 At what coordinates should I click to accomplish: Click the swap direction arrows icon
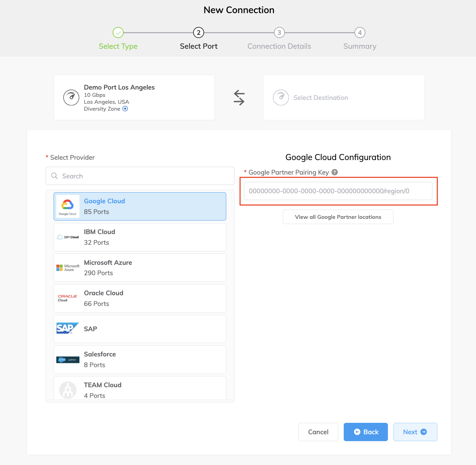coord(239,97)
